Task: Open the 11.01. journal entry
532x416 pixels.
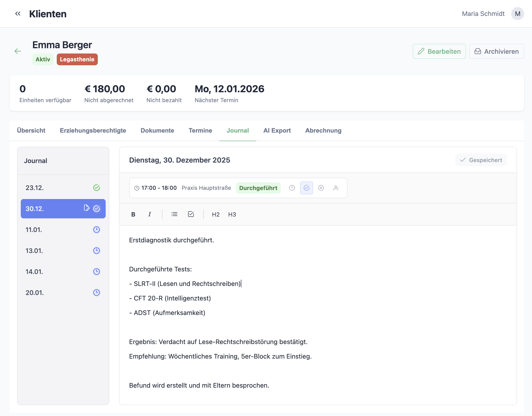Action: [63, 230]
